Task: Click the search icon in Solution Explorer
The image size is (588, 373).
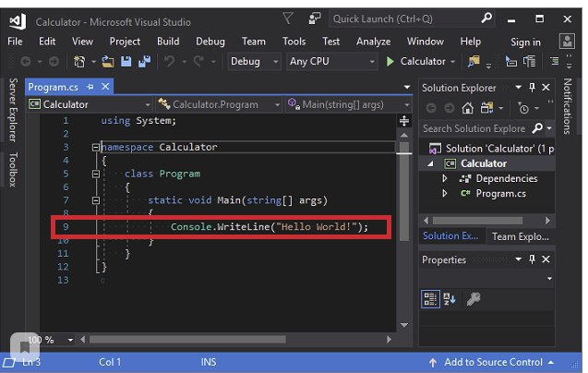Action: pyautogui.click(x=537, y=128)
